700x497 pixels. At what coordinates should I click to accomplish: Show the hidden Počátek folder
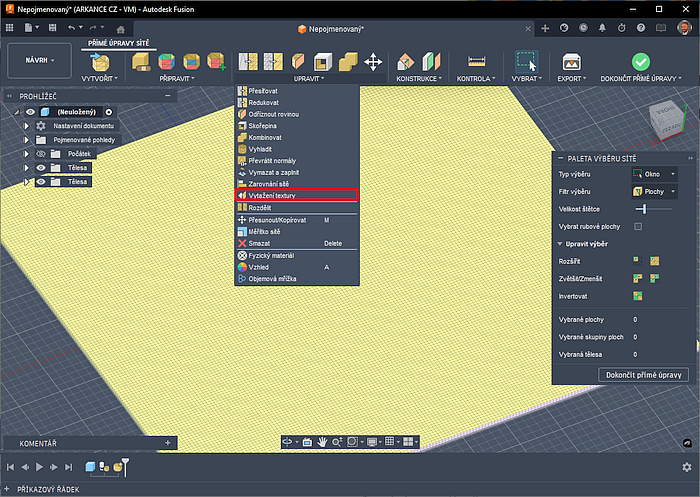(42, 154)
